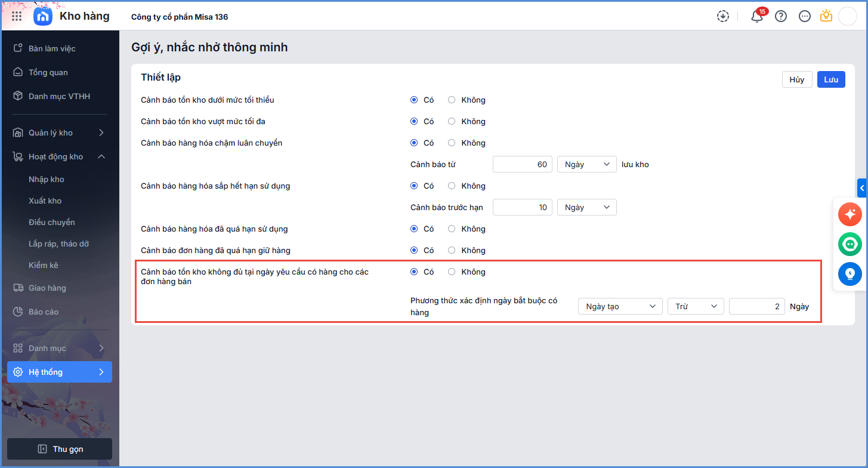868x468 pixels.
Task: Open the Trừ operator dropdown
Action: (x=695, y=307)
